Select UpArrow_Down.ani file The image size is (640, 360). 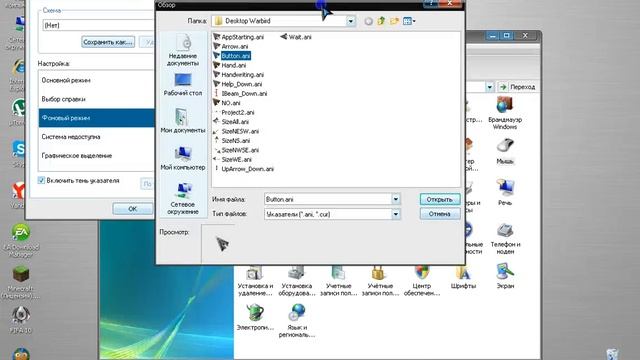point(244,169)
